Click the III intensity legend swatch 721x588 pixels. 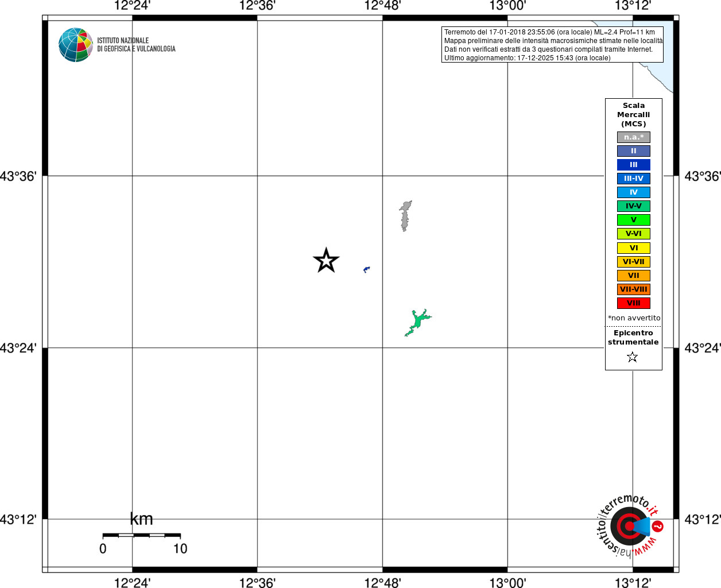634,165
